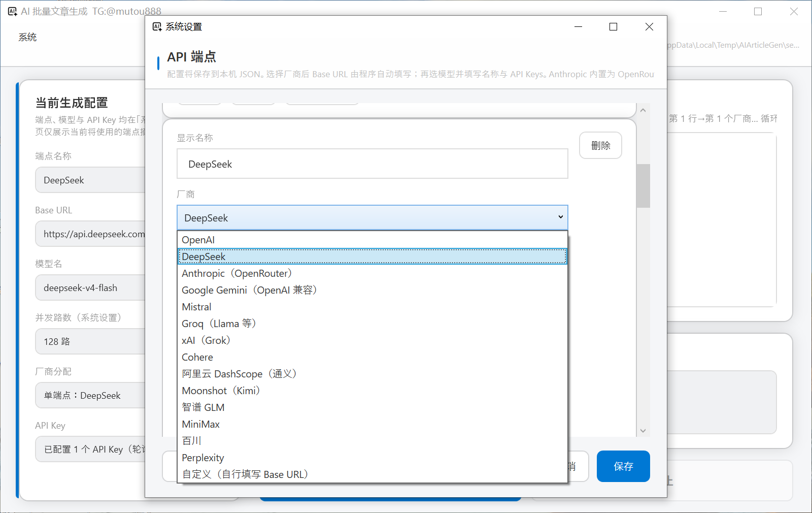Image resolution: width=812 pixels, height=513 pixels.
Task: Click the 厂商分配 单端点：DeepSeek field
Action: [x=90, y=395]
